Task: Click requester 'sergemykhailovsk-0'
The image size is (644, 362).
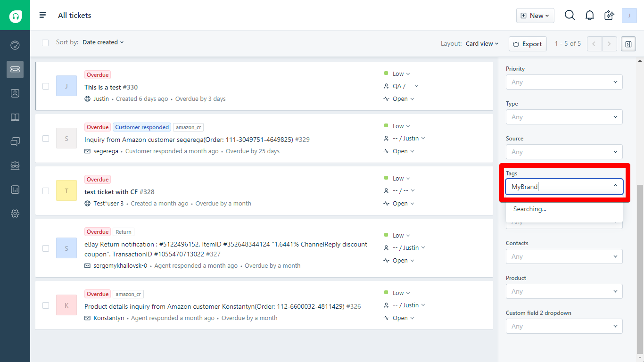Action: pyautogui.click(x=120, y=266)
